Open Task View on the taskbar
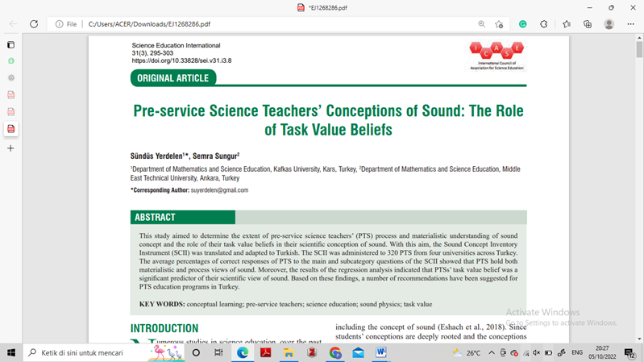The height and width of the screenshot is (362, 644). pyautogui.click(x=218, y=352)
